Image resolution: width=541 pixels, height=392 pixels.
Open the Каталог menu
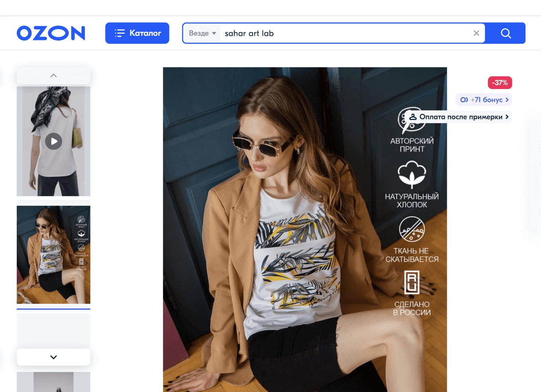click(137, 33)
